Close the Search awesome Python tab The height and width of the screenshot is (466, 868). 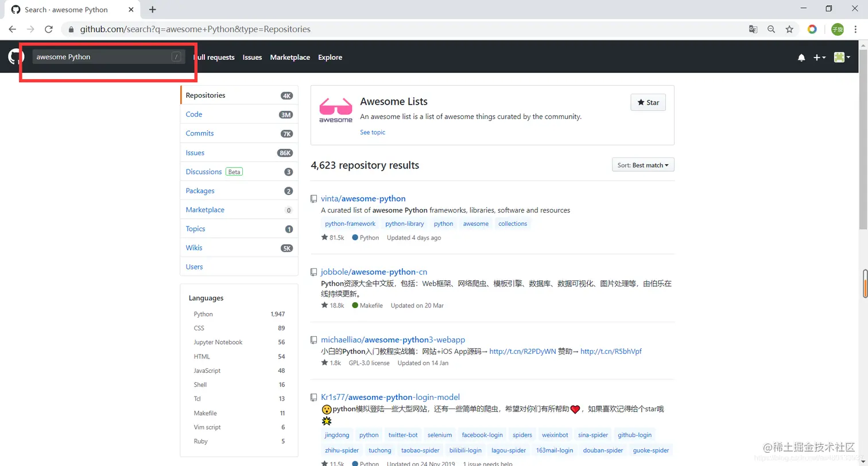coord(132,10)
